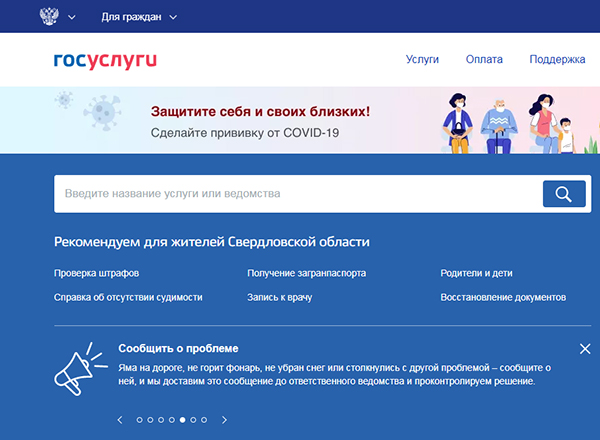Select the fifth active carousel dot
The height and width of the screenshot is (440, 600).
click(x=183, y=420)
